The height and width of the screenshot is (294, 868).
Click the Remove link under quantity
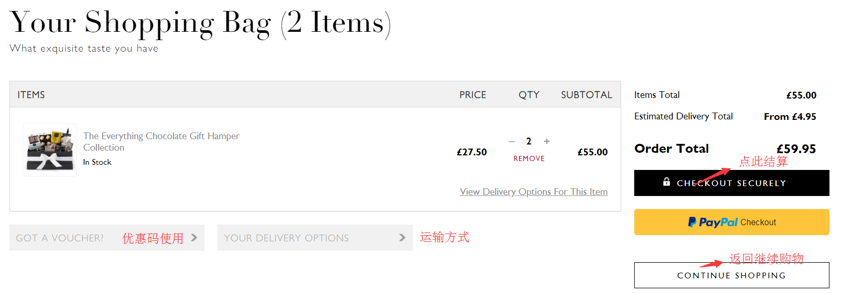coord(529,158)
